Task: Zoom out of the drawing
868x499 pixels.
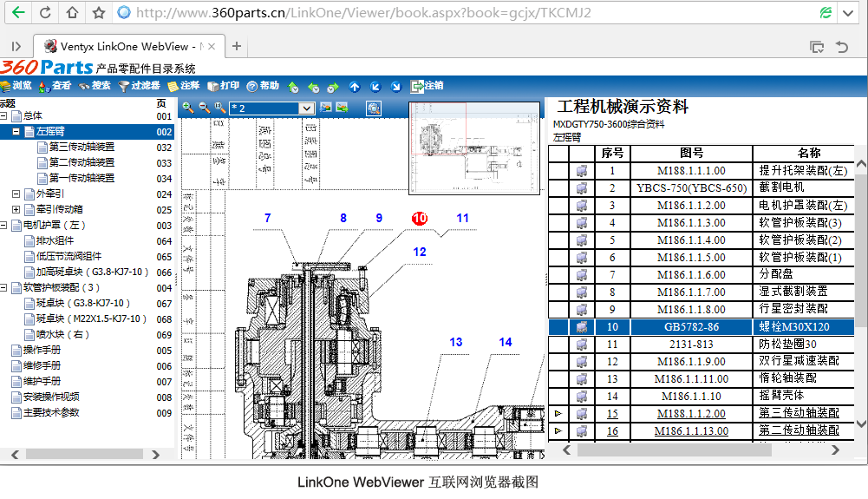Action: (x=205, y=108)
